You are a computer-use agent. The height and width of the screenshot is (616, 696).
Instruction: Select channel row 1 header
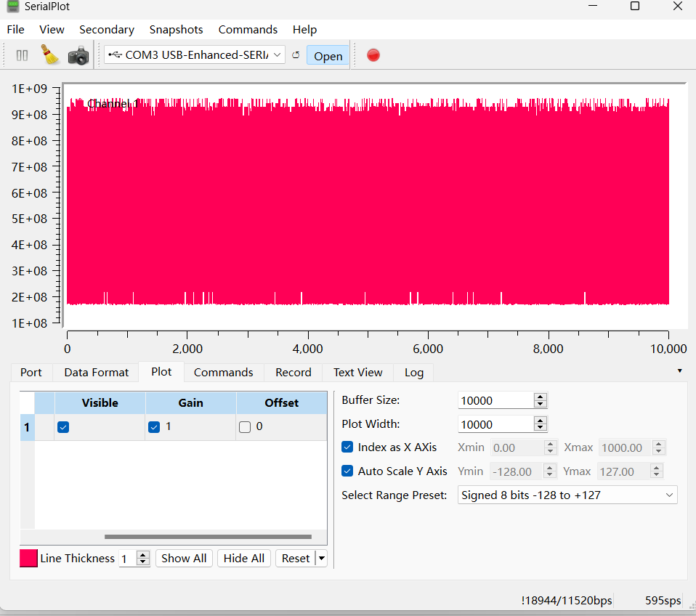tap(27, 427)
